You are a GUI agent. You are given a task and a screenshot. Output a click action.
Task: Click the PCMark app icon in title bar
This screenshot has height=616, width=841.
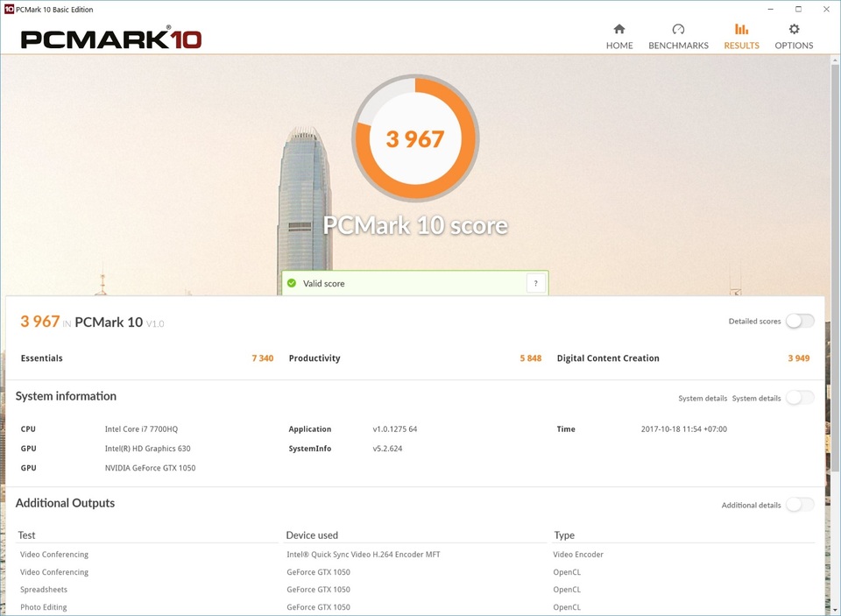click(9, 9)
